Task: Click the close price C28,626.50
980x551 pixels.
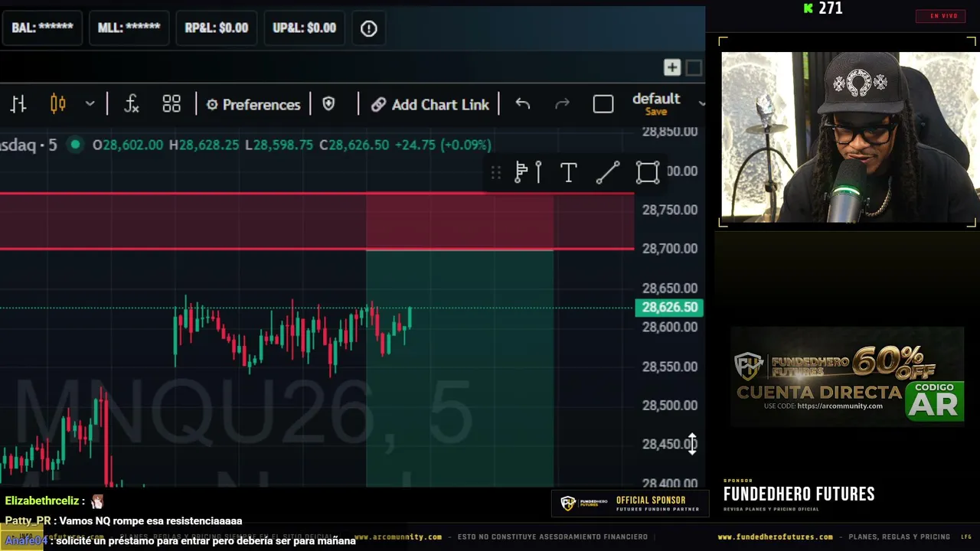Action: coord(354,145)
